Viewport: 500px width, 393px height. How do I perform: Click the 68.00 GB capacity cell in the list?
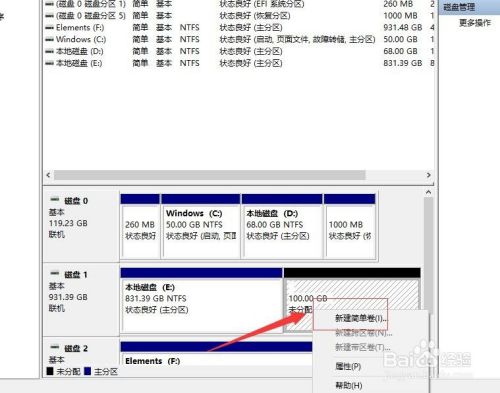(x=400, y=51)
